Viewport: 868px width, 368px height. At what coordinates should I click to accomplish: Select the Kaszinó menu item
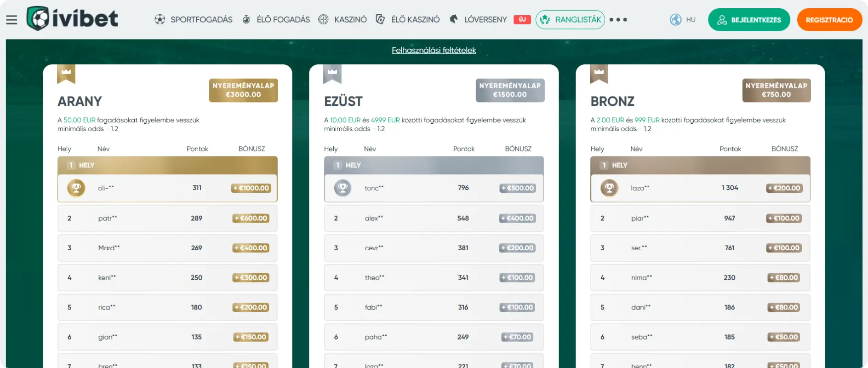(350, 20)
